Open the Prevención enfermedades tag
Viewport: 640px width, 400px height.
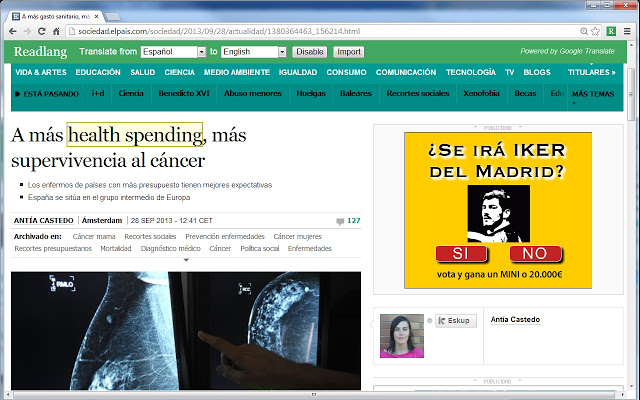tap(225, 237)
